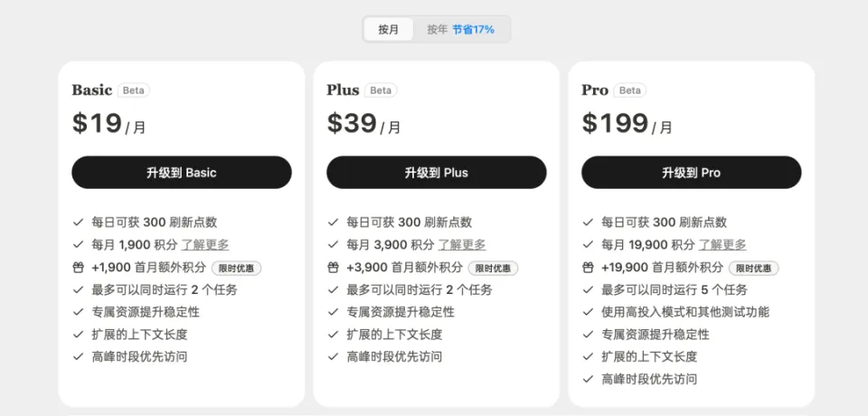Click the 使用高投入模式和其他测试功能 feature line

pos(685,312)
